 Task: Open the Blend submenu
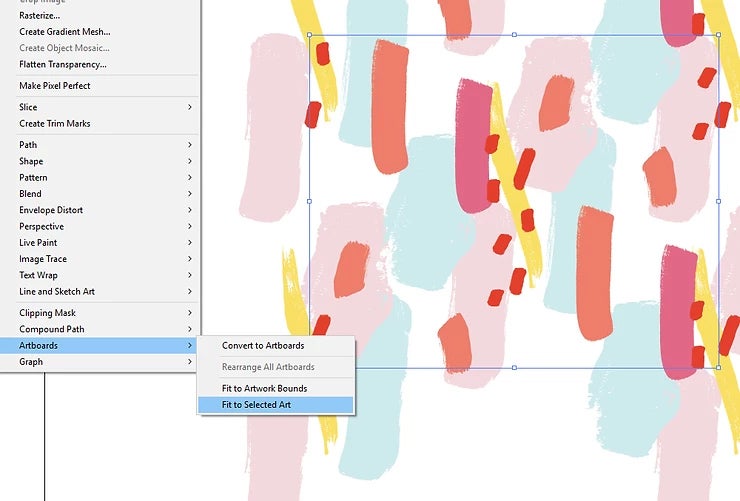[100, 193]
